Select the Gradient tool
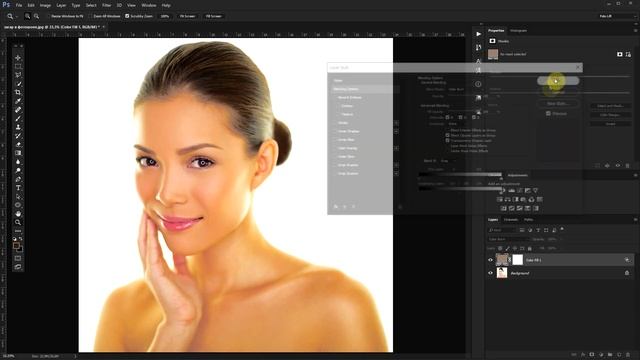Viewport: 640px width, 360px height. [x=18, y=153]
